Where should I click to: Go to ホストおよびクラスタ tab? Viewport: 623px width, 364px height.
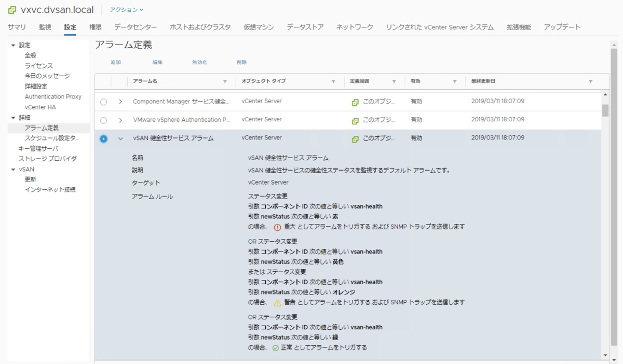click(x=200, y=27)
